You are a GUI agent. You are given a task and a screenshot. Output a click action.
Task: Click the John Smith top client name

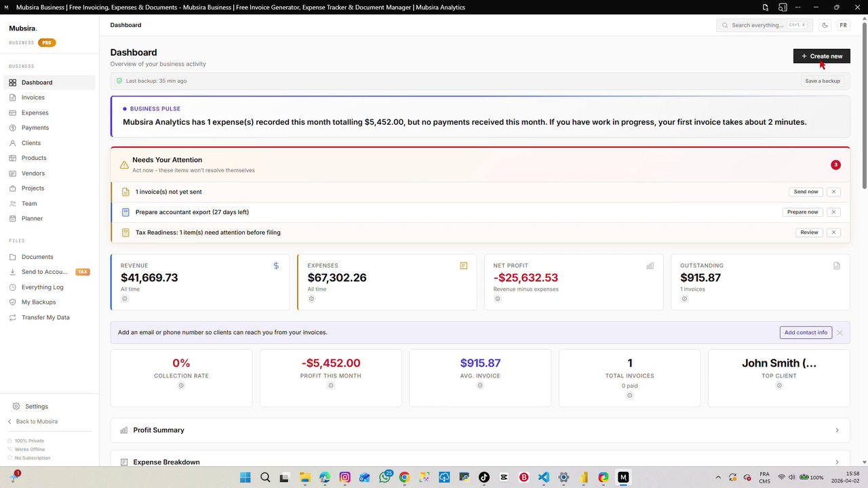pyautogui.click(x=779, y=363)
